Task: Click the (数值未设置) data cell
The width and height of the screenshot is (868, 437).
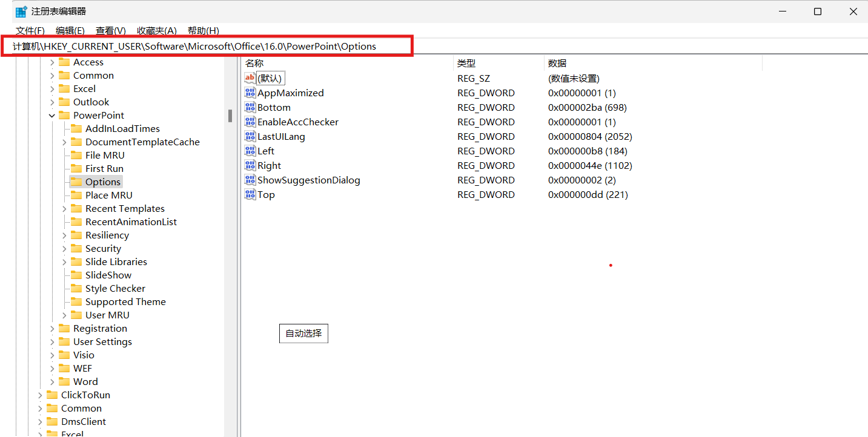Action: (574, 78)
